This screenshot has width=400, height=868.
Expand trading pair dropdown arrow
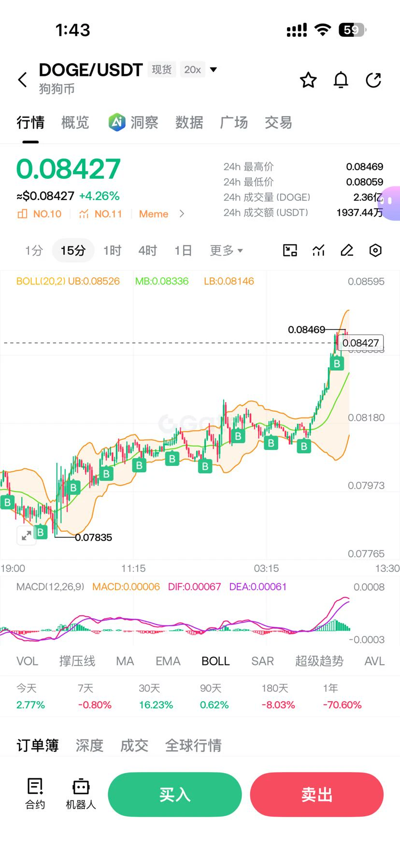pyautogui.click(x=213, y=70)
